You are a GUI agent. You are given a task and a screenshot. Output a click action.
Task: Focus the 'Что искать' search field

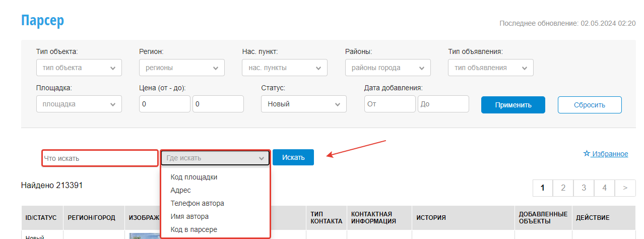[100, 158]
